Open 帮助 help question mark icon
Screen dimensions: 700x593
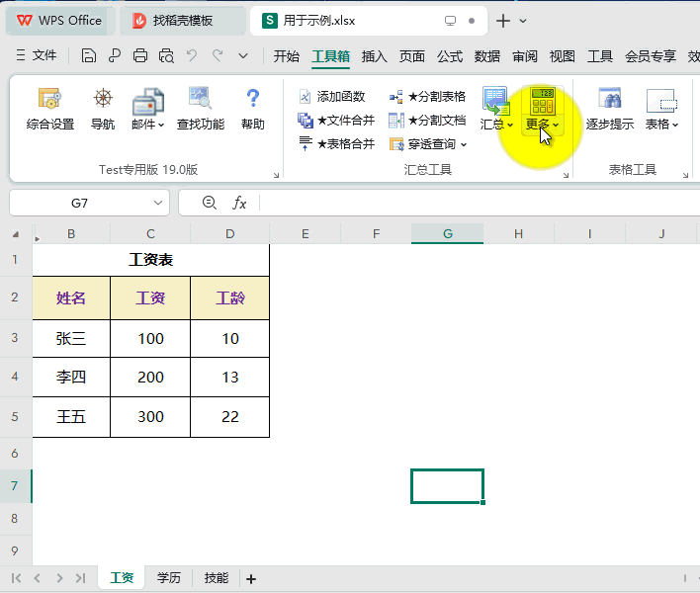tap(253, 109)
